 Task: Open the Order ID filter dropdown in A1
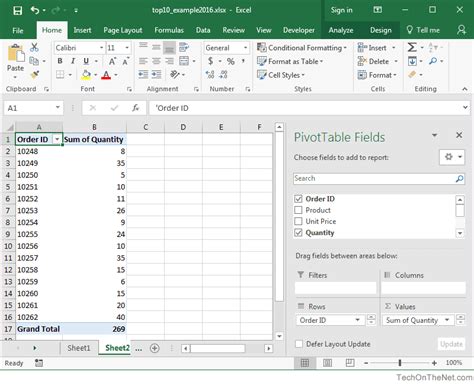(x=57, y=139)
